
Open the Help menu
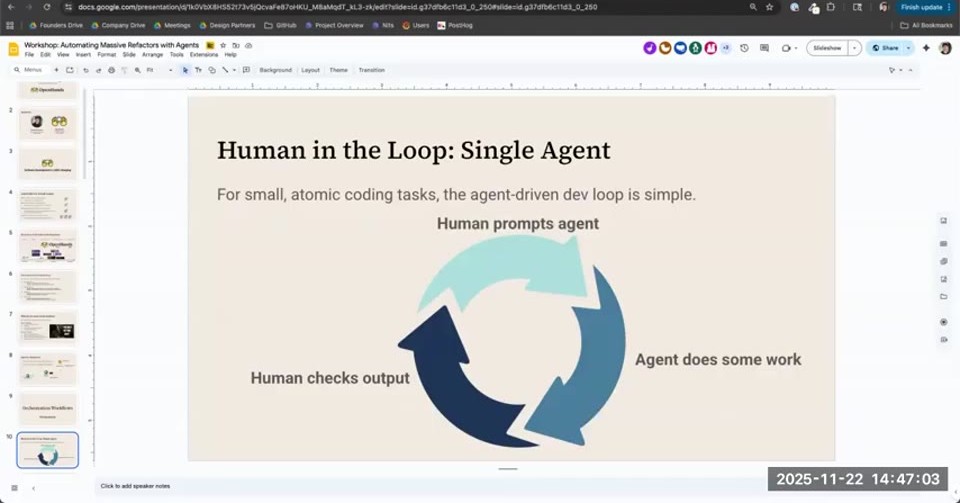coord(230,55)
